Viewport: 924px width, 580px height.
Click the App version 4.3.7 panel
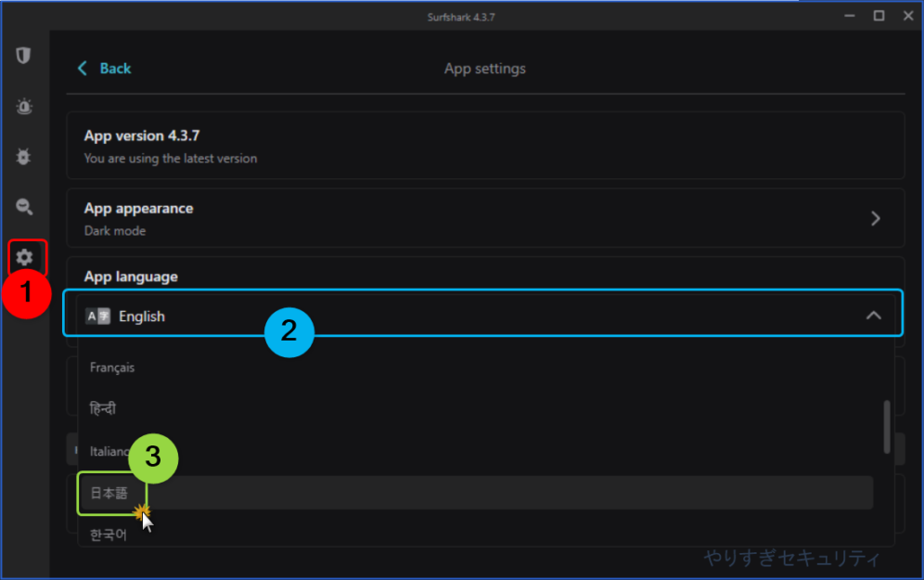(485, 145)
